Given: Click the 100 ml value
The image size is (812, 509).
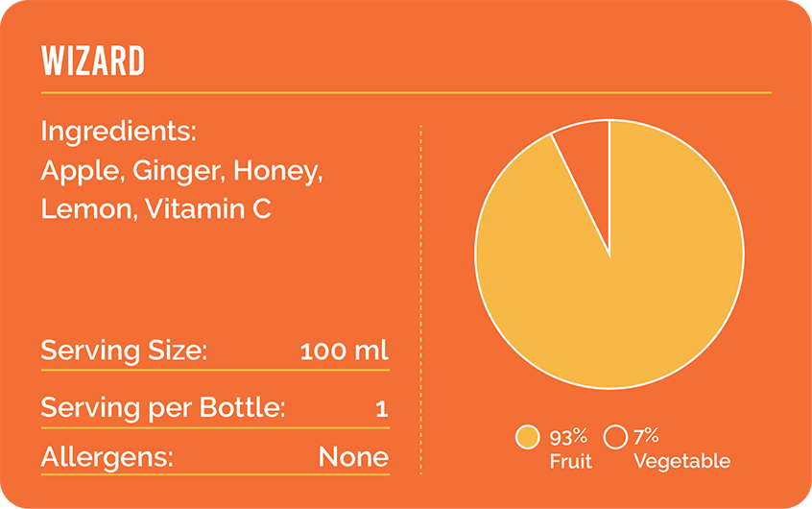Looking at the screenshot, I should click(344, 351).
